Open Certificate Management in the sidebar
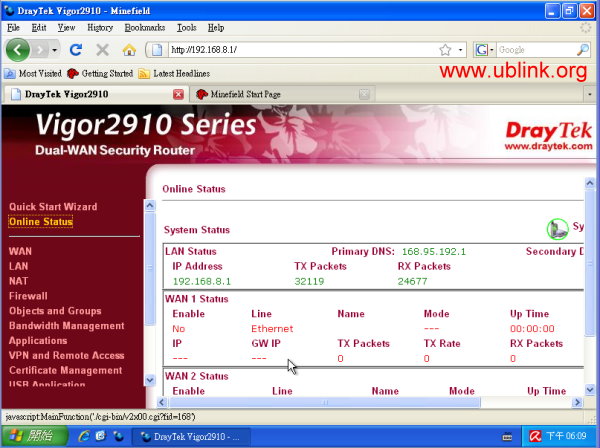Screen dimensions: 600x448 [x=65, y=371]
